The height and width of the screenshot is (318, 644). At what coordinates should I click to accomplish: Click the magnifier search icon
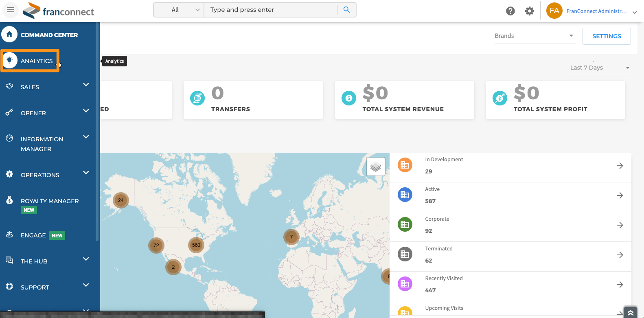point(347,10)
